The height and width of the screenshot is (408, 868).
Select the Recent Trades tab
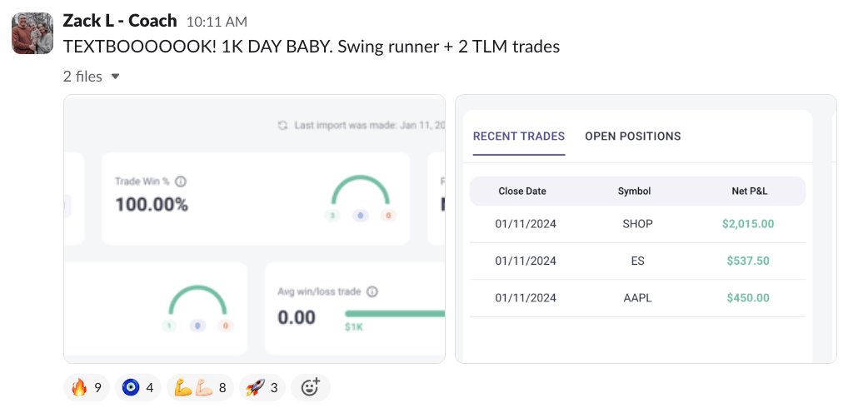(518, 137)
